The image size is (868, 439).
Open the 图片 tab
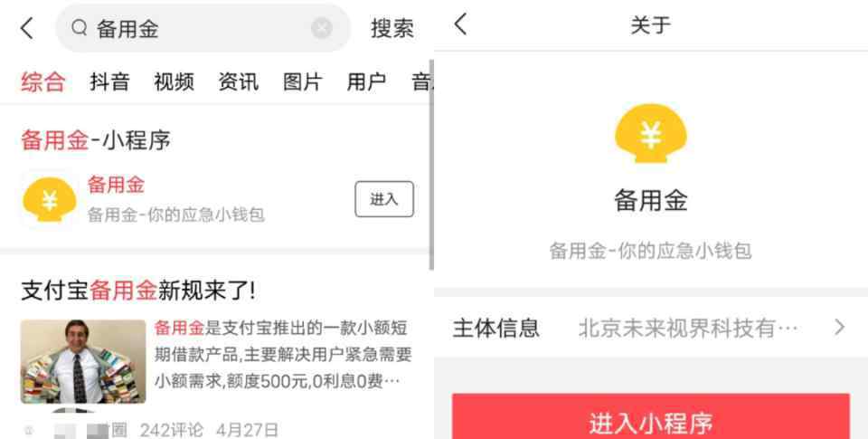click(302, 82)
